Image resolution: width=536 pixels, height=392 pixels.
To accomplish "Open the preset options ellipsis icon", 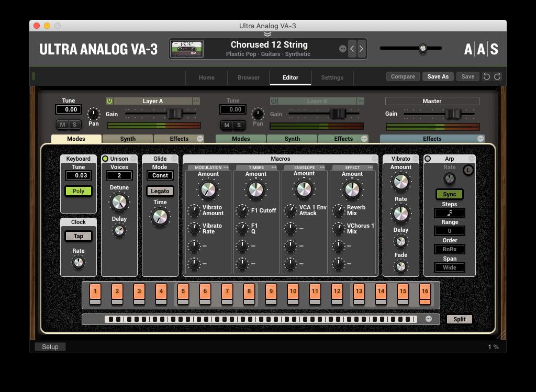I will click(342, 49).
